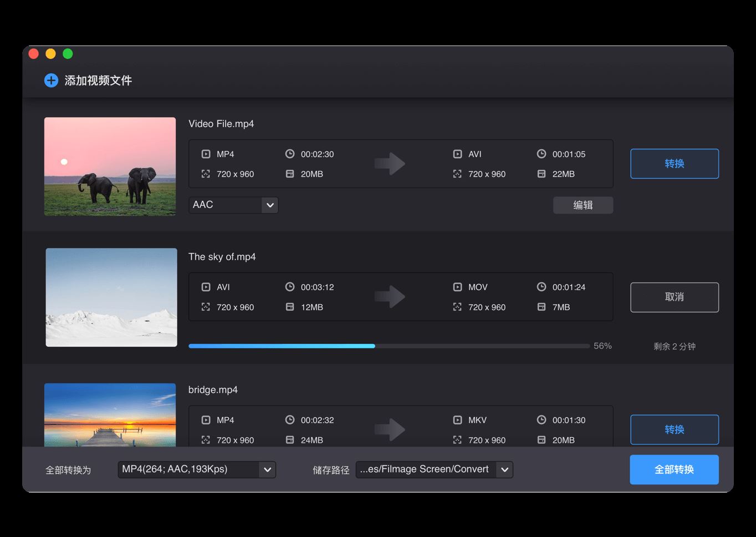Click the snowy mountain video thumbnail
Image resolution: width=756 pixels, height=537 pixels.
(x=111, y=297)
